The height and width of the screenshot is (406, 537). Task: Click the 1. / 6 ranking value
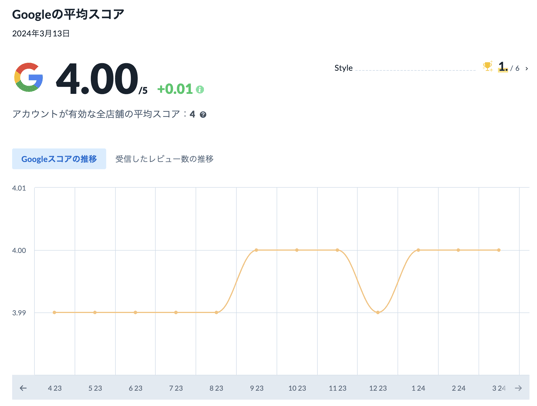pos(509,67)
